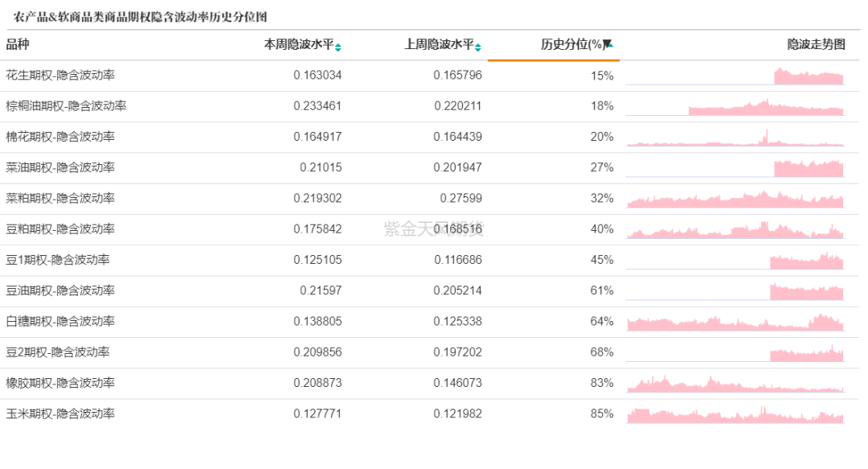The height and width of the screenshot is (469, 868).
Task: Click the filter flag icon beside 历史分位(%)
Action: 608,45
